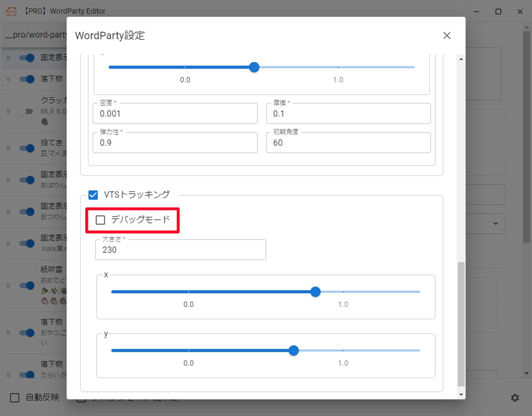
Task: Open the dropdown arrow on right panel
Action: [x=496, y=224]
